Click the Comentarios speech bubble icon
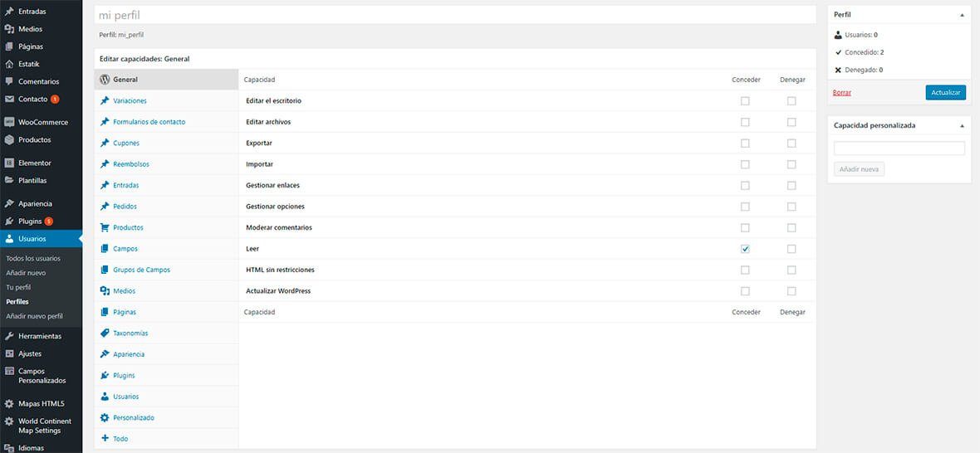This screenshot has width=980, height=453. coord(9,81)
